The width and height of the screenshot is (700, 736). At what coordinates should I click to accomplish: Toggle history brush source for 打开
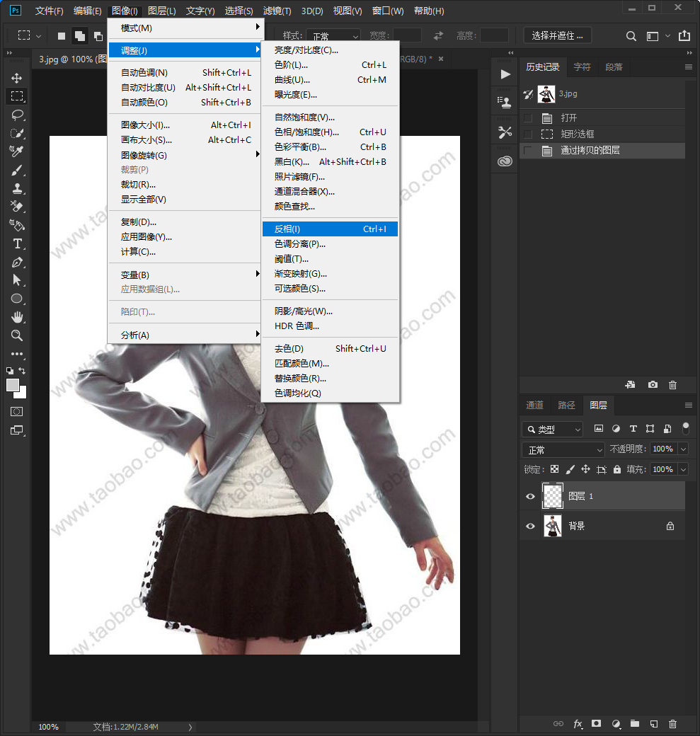click(528, 117)
